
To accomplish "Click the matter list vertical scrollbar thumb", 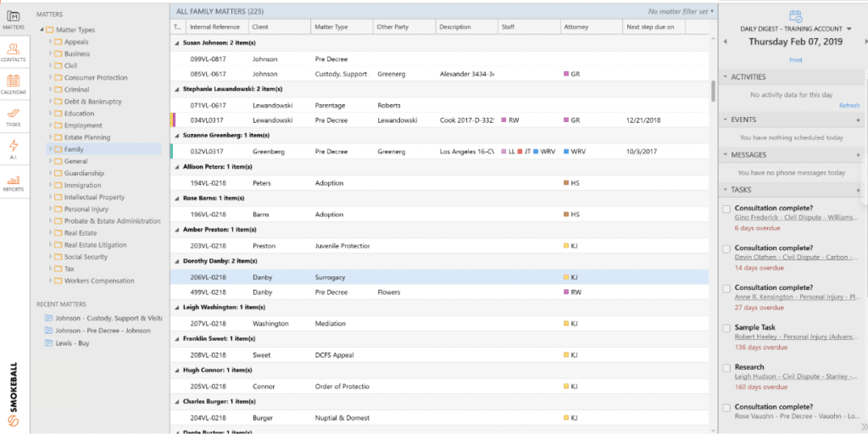I will click(713, 92).
